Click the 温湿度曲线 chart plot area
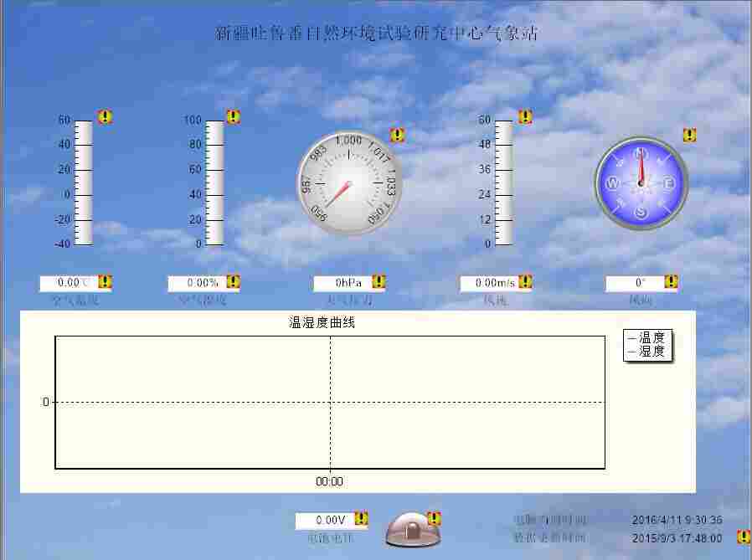 pos(330,402)
